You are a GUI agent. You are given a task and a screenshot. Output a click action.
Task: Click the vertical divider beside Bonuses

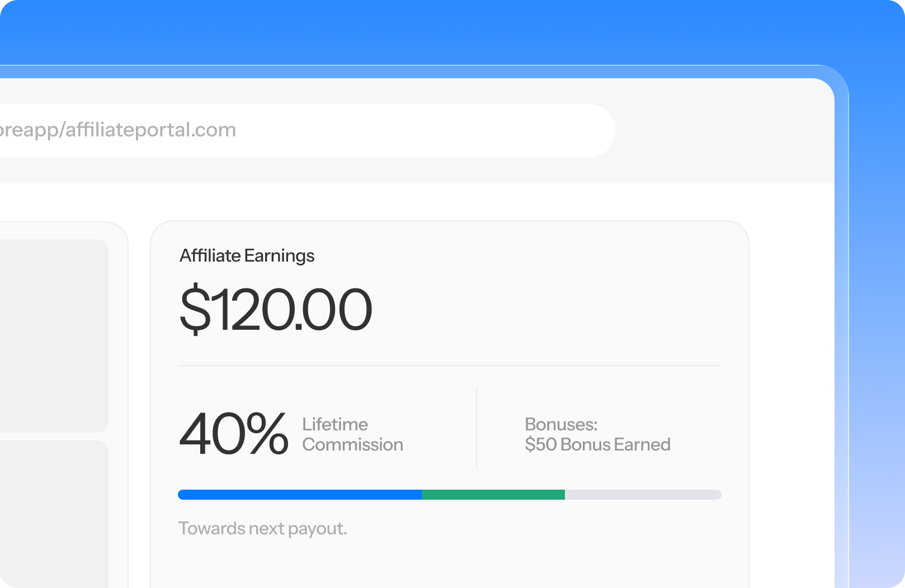coord(477,428)
